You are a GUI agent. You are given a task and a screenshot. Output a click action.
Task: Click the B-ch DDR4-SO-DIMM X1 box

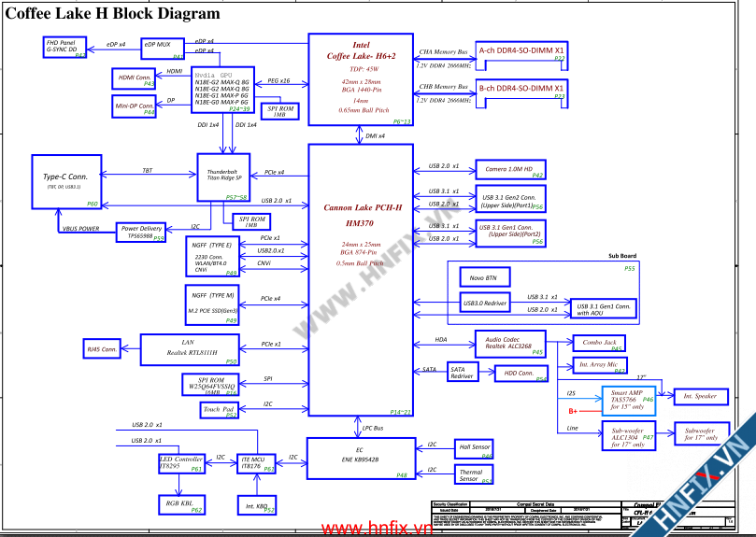tap(521, 89)
